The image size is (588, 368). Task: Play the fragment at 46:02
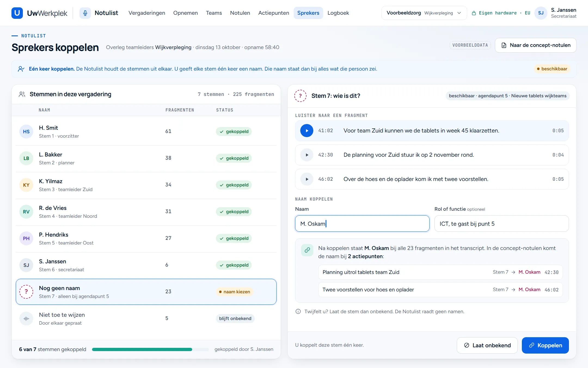click(307, 179)
